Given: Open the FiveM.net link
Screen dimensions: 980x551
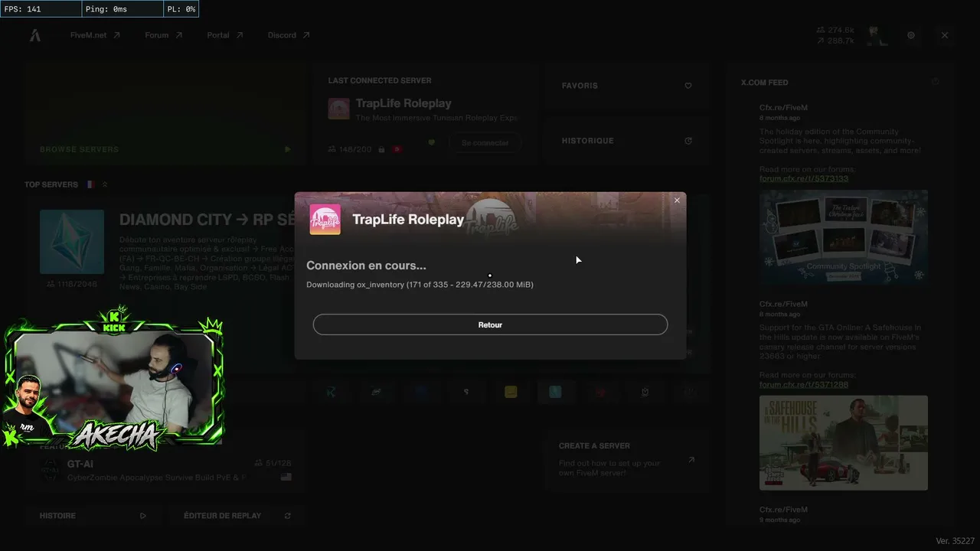Looking at the screenshot, I should coord(95,35).
